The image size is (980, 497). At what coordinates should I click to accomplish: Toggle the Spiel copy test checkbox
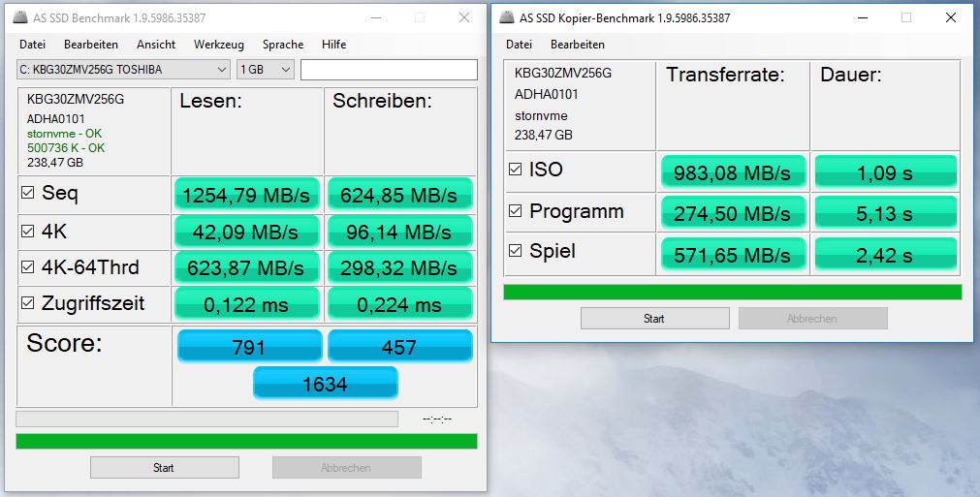[515, 250]
